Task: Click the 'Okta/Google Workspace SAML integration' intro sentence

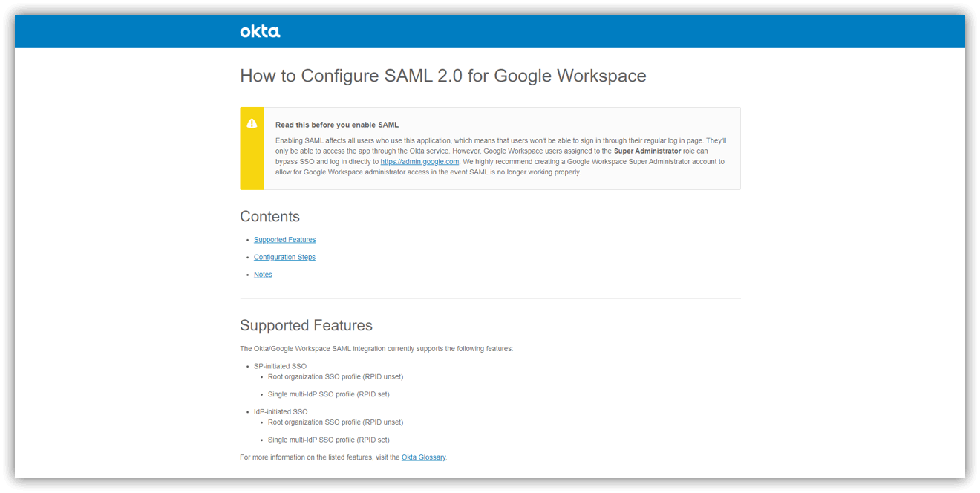Action: 376,348
